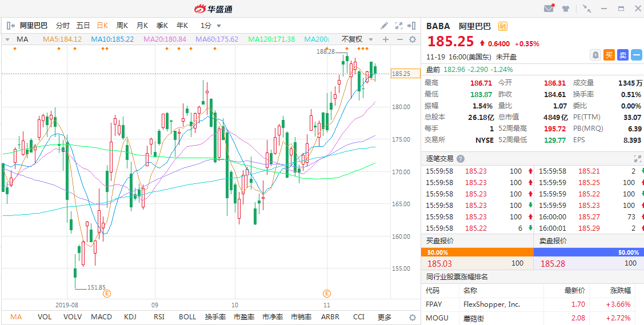Click the MA60:175.62 legend value
Screen dimensions: 644x325
pyautogui.click(x=217, y=39)
